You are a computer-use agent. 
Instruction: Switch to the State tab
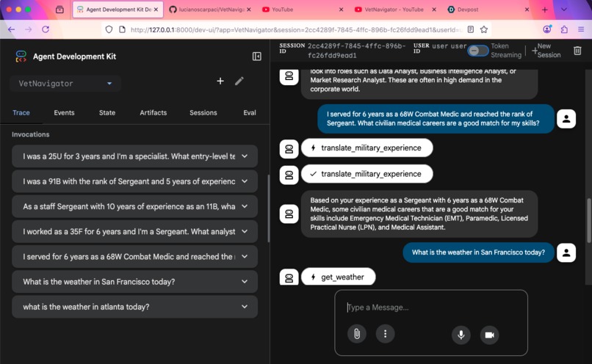coord(107,113)
